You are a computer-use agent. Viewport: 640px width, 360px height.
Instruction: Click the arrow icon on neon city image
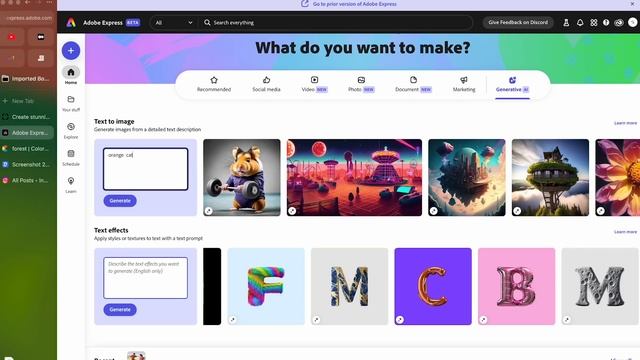coord(292,211)
